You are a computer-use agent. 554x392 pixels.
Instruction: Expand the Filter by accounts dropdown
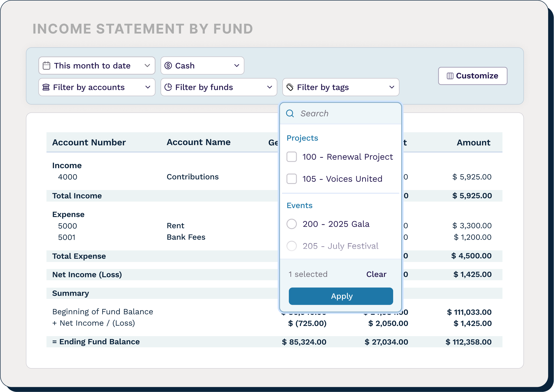coord(97,87)
